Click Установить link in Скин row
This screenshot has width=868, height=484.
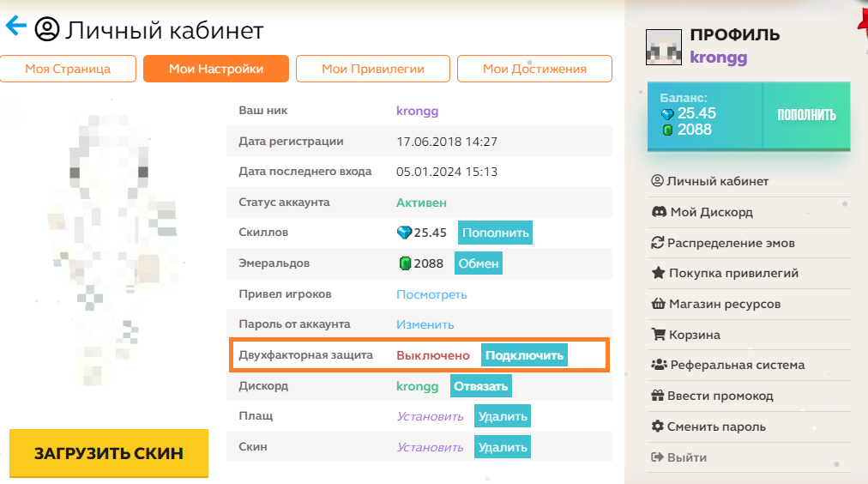pyautogui.click(x=430, y=447)
